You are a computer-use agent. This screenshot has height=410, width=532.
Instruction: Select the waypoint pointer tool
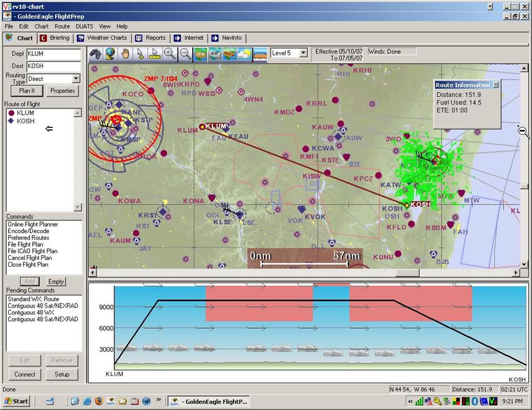tap(140, 54)
